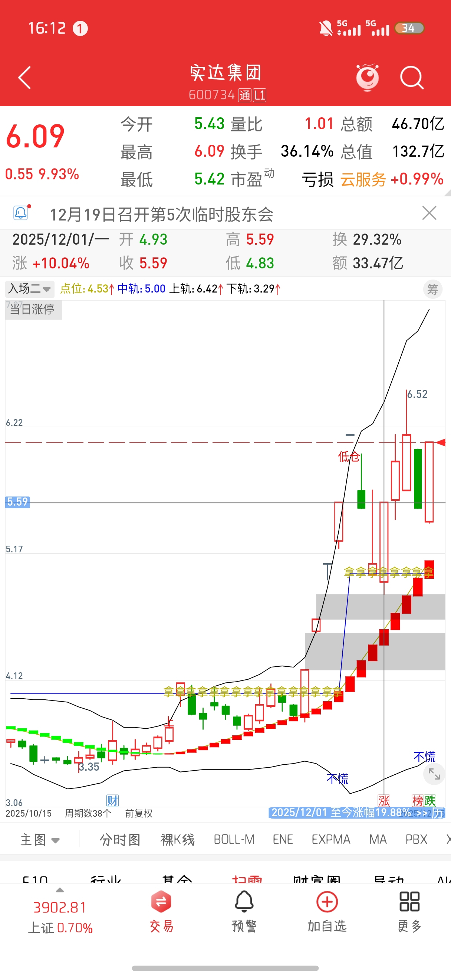
Task: Select the ENE indicator
Action: [x=283, y=840]
